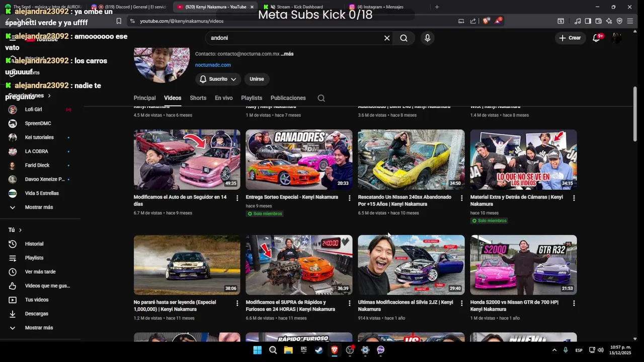
Task: Click the Crear button
Action: click(x=570, y=38)
